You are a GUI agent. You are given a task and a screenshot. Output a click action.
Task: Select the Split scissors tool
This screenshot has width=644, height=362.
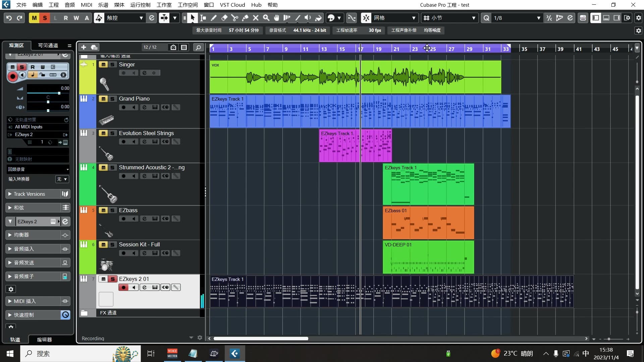[234, 18]
